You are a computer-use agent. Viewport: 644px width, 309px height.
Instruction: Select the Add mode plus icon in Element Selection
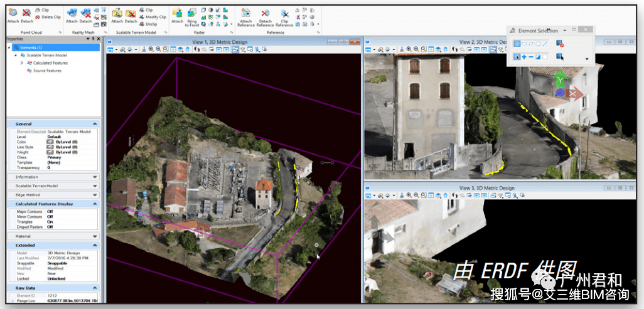pos(524,57)
